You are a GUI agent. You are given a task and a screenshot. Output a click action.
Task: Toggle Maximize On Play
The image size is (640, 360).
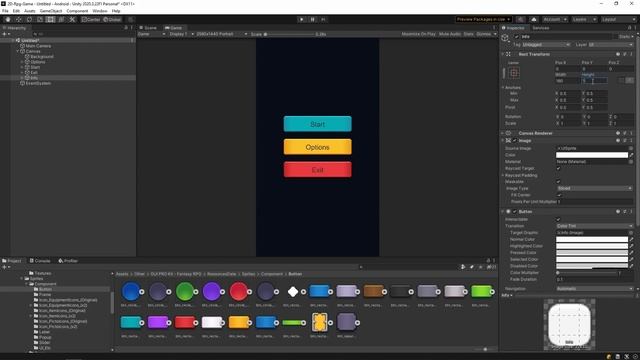[418, 34]
